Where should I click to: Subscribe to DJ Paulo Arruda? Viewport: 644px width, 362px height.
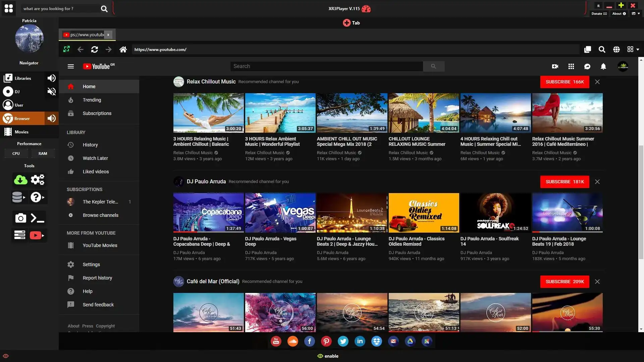(x=565, y=182)
